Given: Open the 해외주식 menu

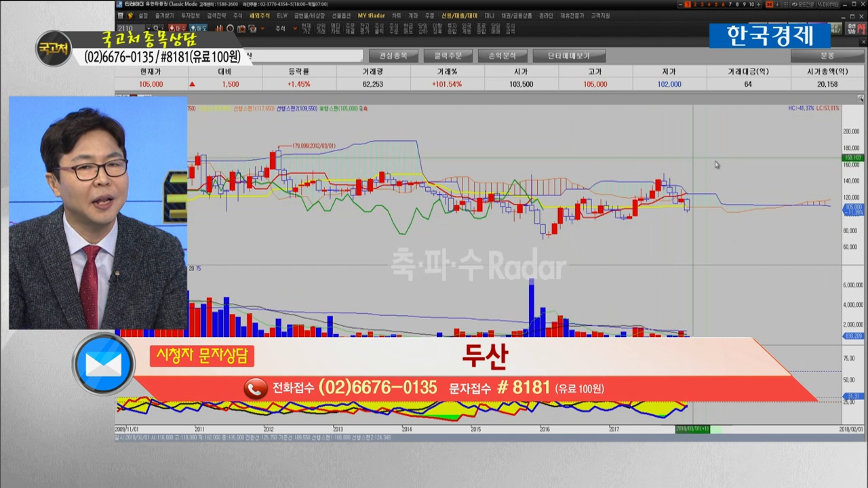Looking at the screenshot, I should (259, 15).
